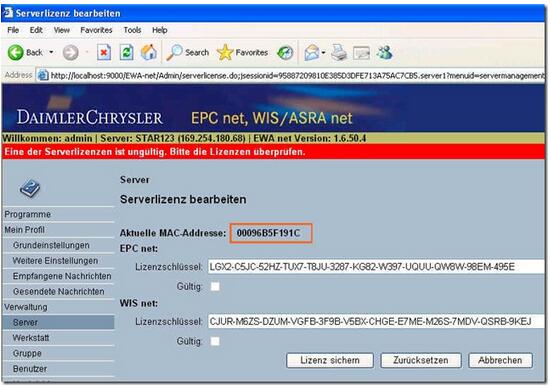Refresh the page with green arrows icon
This screenshot has width=550, height=386.
pyautogui.click(x=126, y=53)
